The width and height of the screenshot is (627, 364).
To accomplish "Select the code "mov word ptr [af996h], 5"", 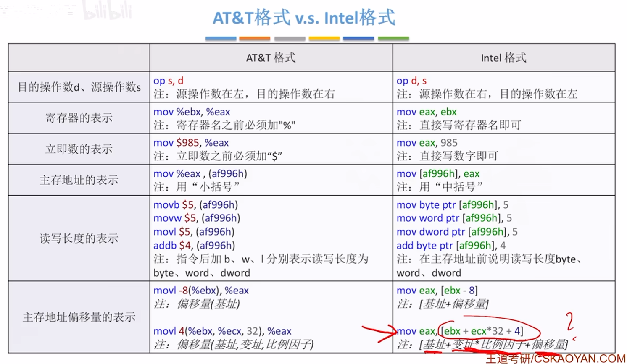I will tap(454, 218).
